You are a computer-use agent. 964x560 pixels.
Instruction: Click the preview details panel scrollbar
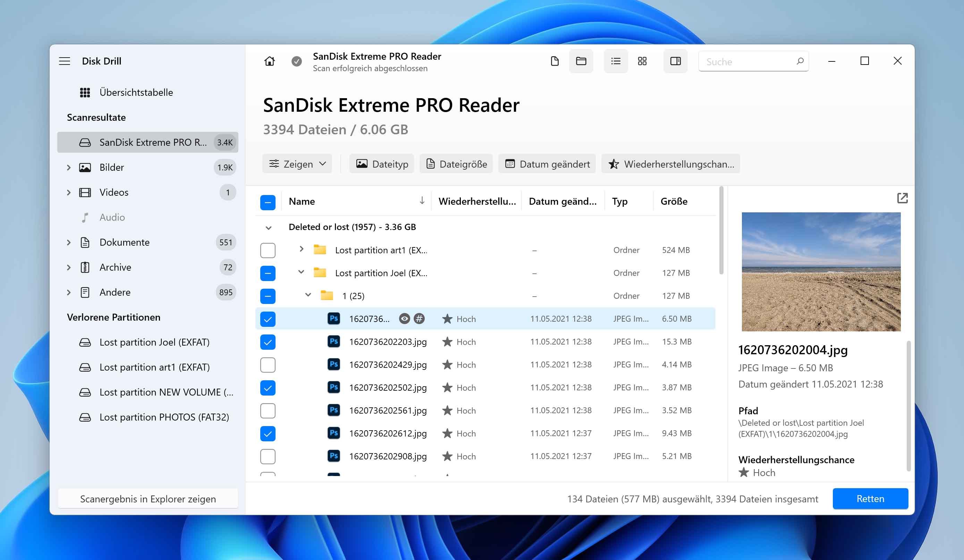(x=908, y=406)
